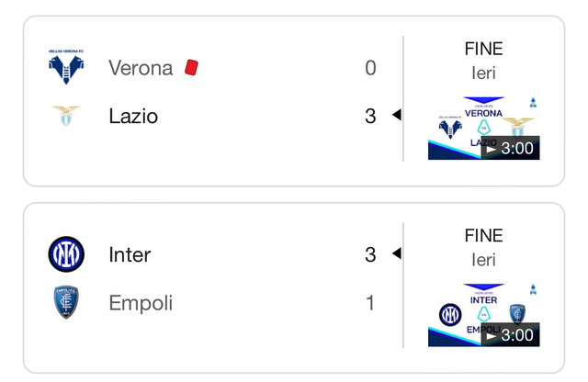Click the winner arrow beside Lazio's score
This screenshot has height=382, width=588.
tap(396, 115)
